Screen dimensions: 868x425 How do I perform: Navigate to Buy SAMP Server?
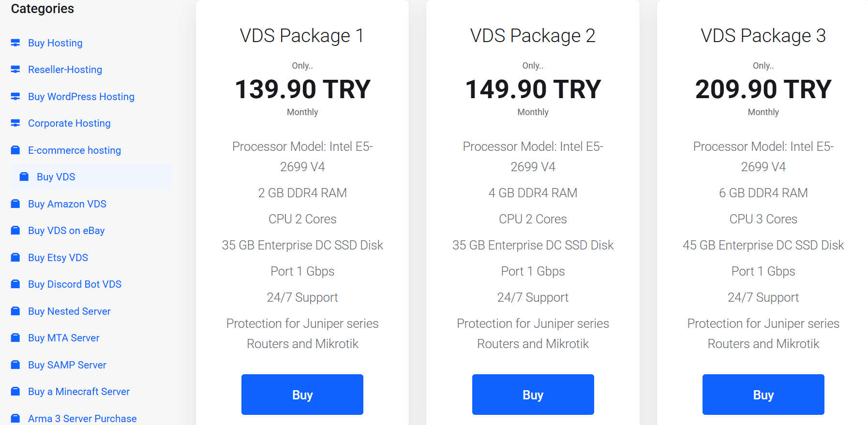67,365
